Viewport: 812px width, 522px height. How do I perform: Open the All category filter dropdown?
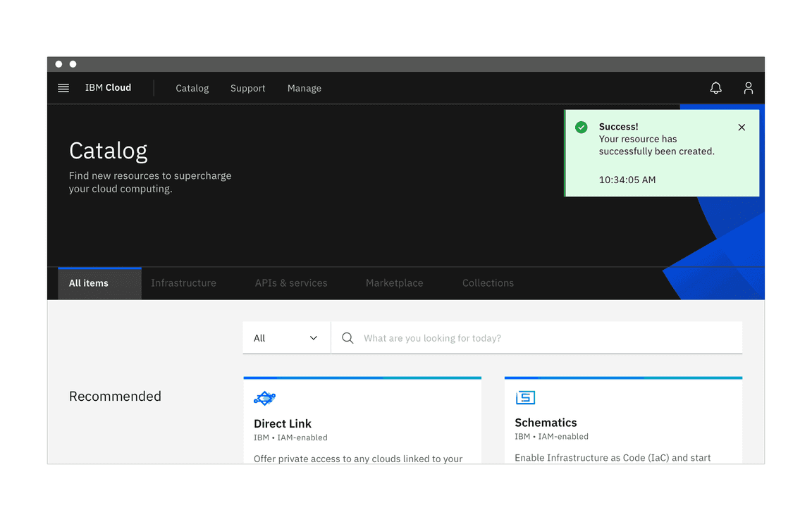285,338
